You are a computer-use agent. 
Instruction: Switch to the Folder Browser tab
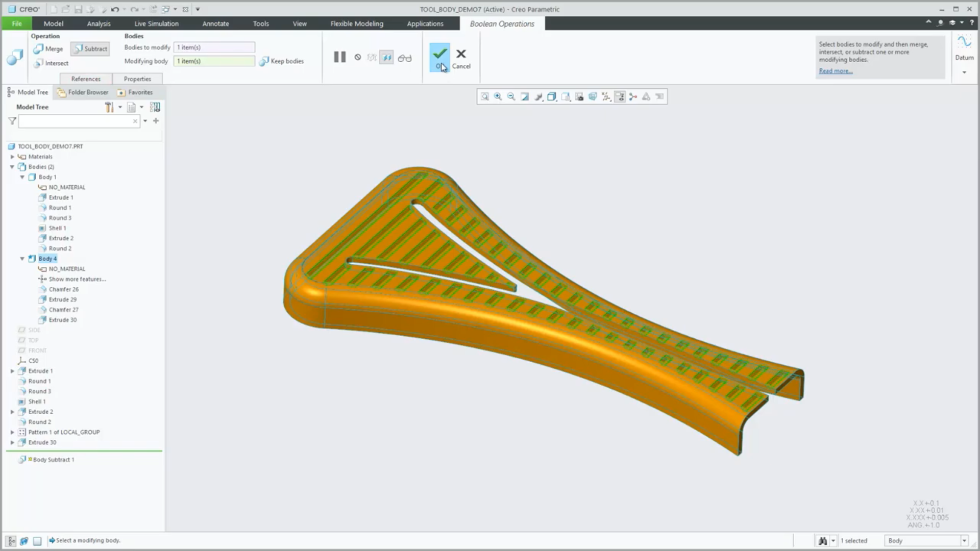tap(83, 92)
